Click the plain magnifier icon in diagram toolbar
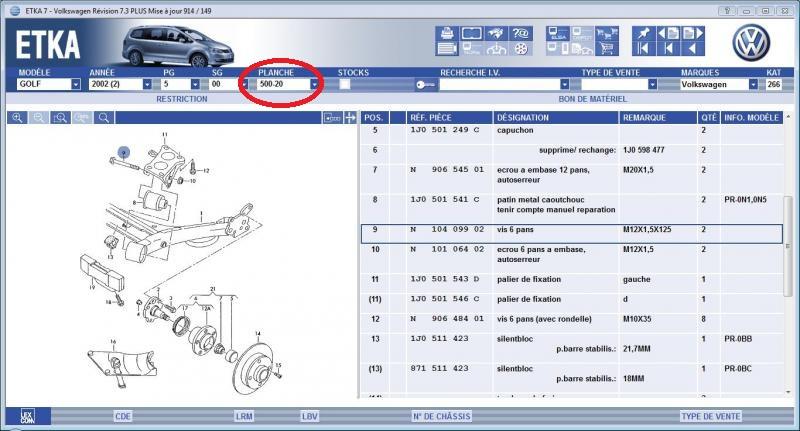800x431 pixels. [x=104, y=118]
